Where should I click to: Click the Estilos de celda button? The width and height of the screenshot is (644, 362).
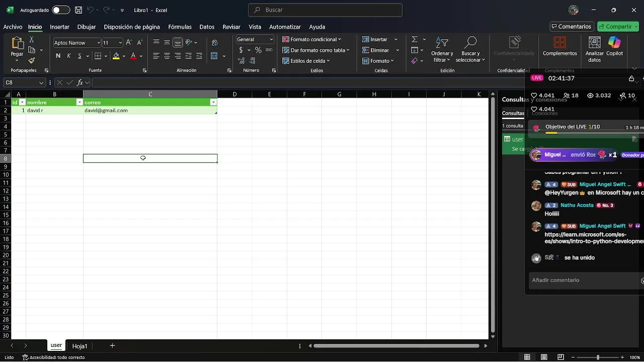[x=306, y=61]
